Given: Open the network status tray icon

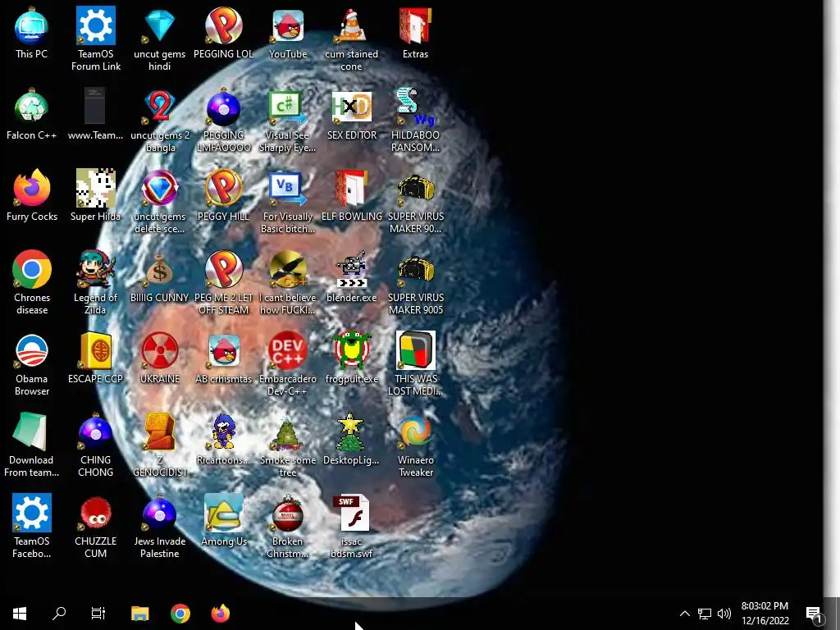Looking at the screenshot, I should 705,614.
